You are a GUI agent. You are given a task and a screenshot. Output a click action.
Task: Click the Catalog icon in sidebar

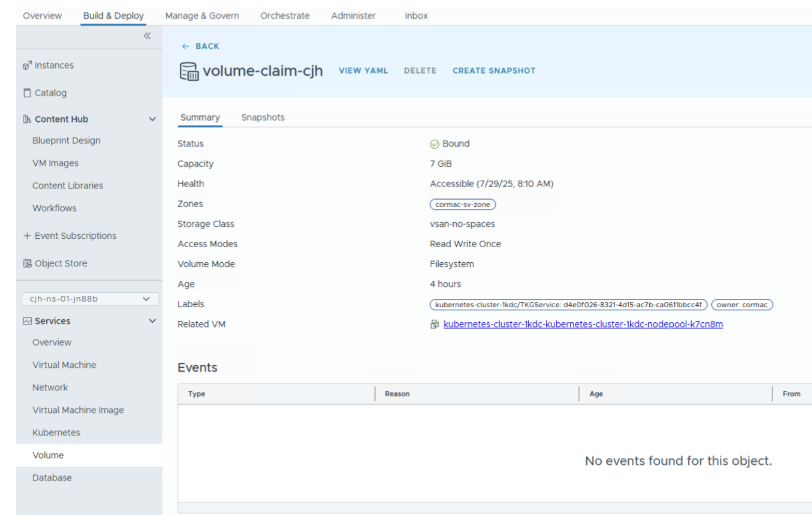[x=27, y=93]
